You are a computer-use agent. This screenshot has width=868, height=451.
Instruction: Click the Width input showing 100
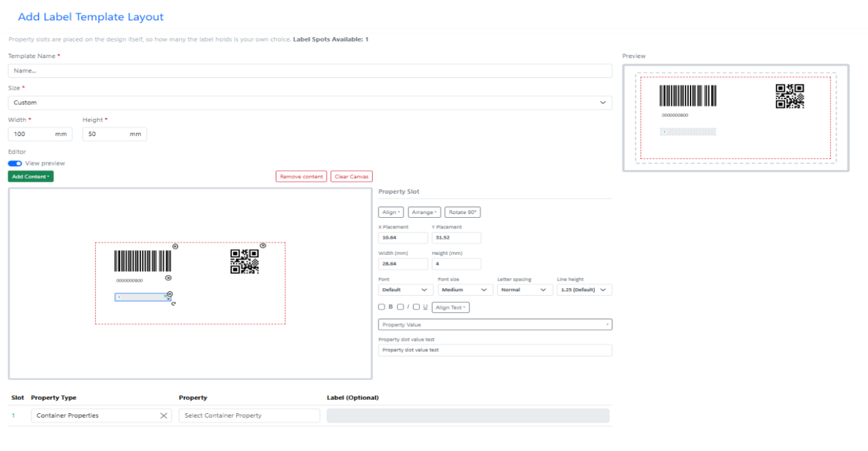tap(40, 134)
